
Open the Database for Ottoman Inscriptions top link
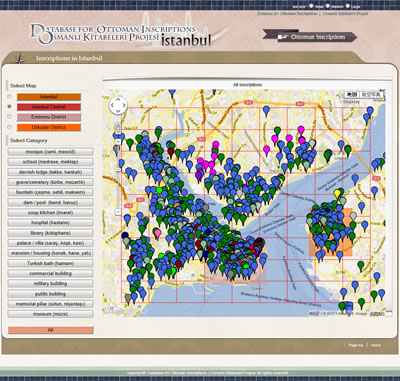coord(287,14)
